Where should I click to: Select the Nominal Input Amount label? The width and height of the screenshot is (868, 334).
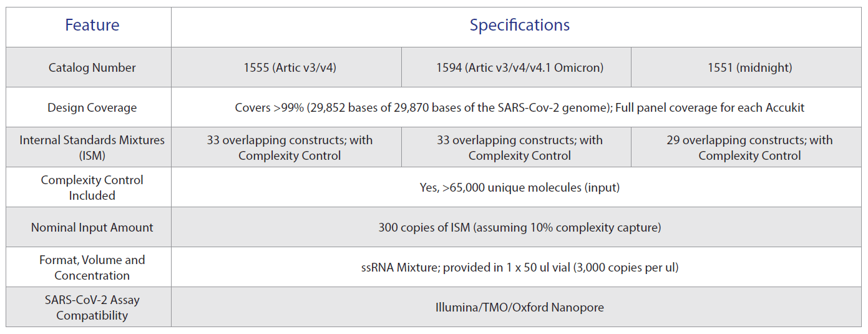tap(92, 227)
